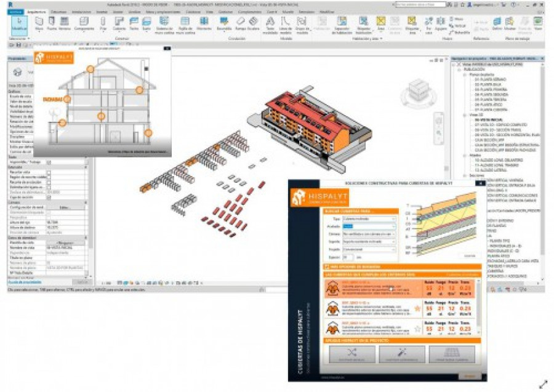Select the Separador de habitación tool
This screenshot has height=392, width=554.
click(x=342, y=25)
